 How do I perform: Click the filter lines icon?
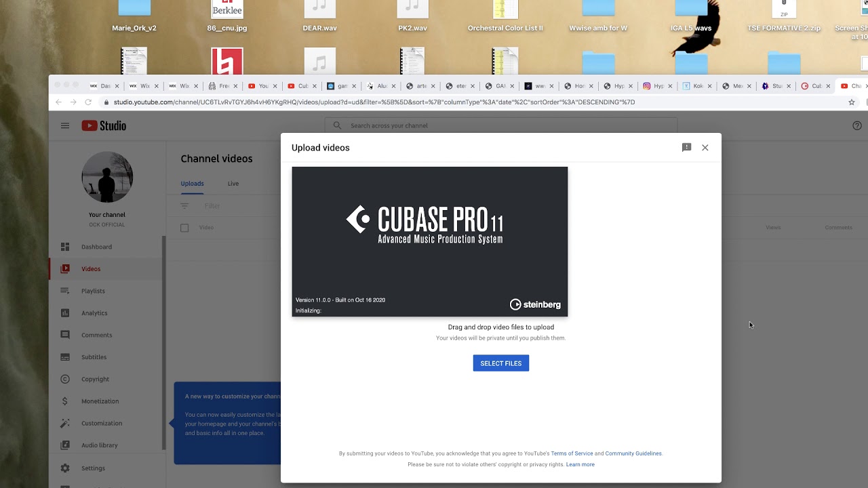184,206
